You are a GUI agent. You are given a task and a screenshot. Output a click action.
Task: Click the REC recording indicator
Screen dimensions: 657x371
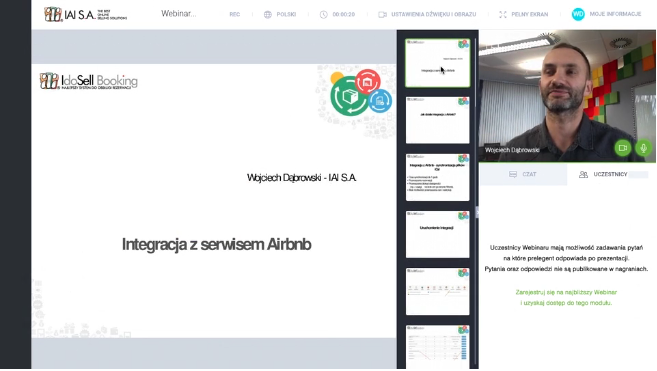(x=235, y=14)
